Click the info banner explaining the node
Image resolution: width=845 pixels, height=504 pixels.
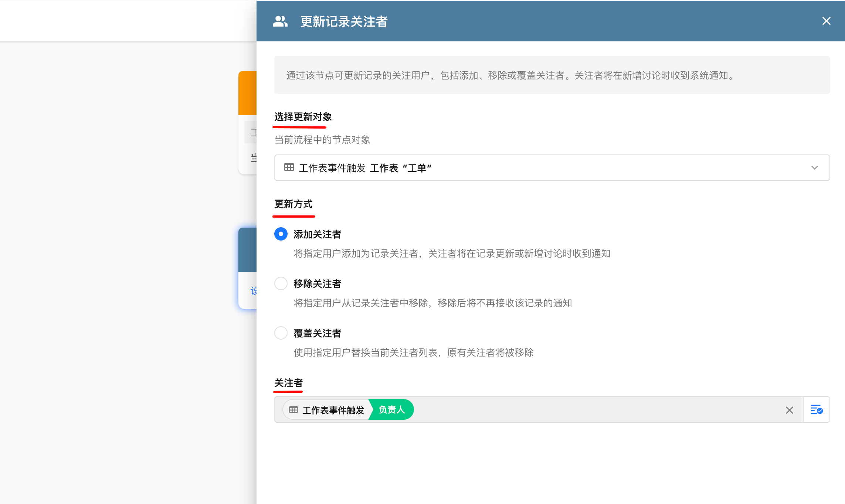552,75
